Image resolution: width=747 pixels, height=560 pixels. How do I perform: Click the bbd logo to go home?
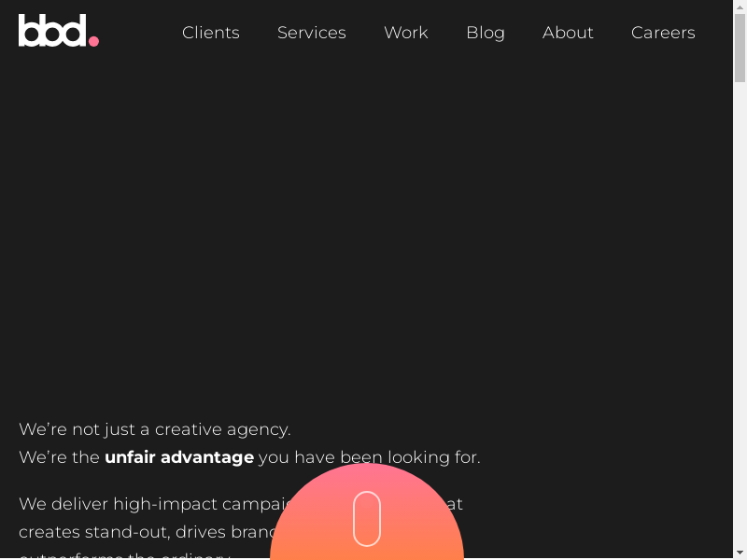(x=53, y=31)
